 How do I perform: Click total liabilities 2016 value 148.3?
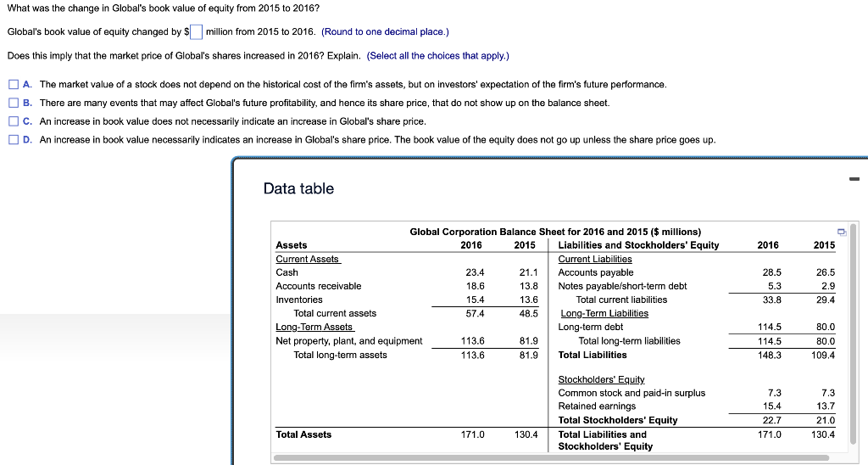pyautogui.click(x=770, y=355)
